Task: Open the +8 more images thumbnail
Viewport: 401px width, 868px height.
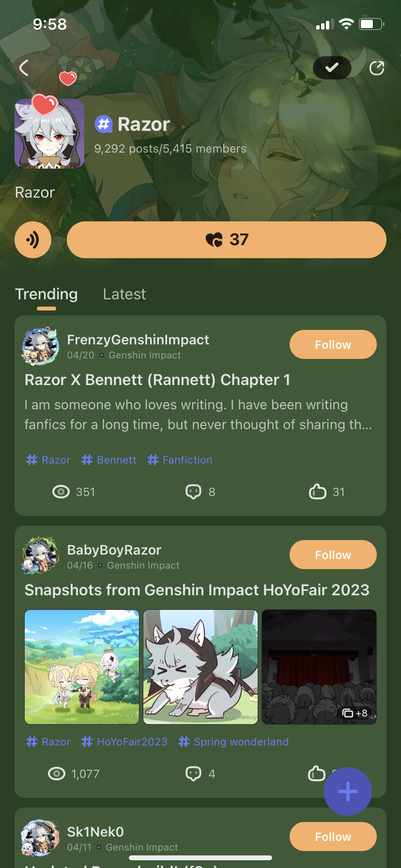Action: (x=319, y=667)
